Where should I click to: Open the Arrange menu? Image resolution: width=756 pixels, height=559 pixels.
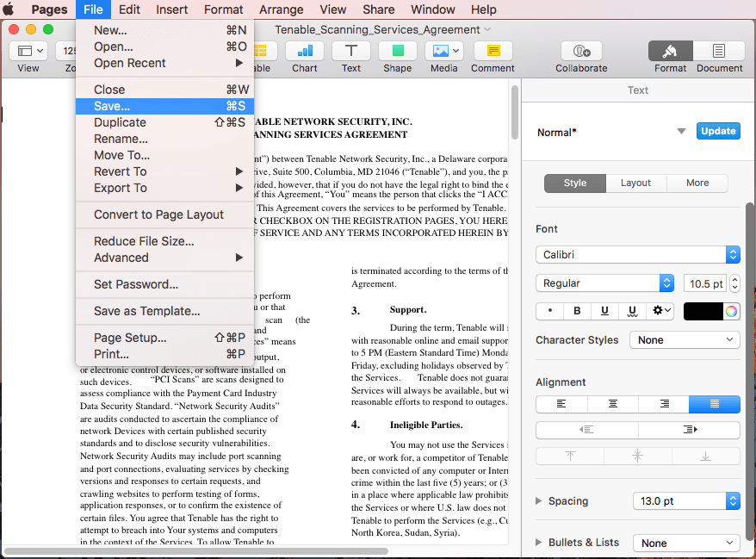coord(281,9)
